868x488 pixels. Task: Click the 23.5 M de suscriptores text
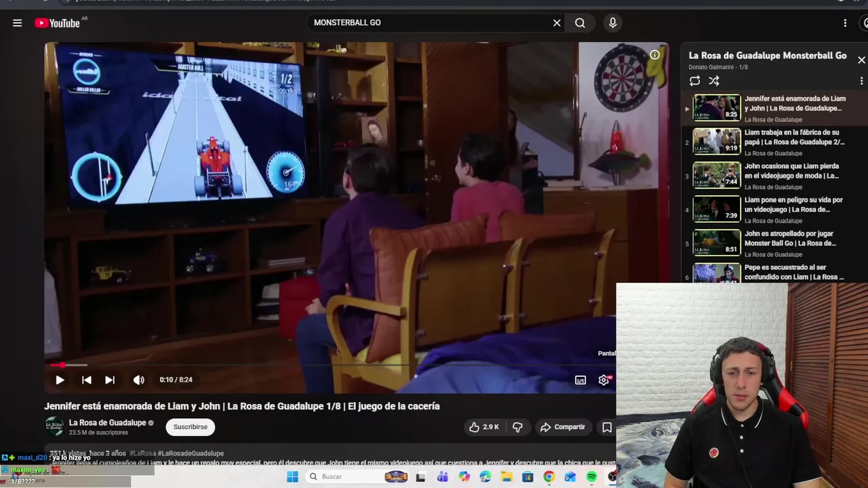pyautogui.click(x=98, y=432)
